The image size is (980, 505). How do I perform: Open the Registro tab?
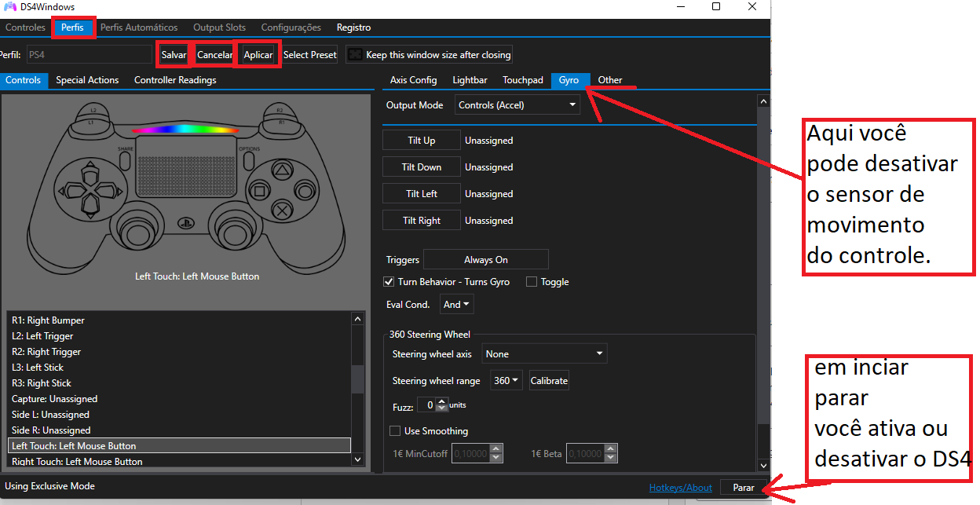coord(353,27)
